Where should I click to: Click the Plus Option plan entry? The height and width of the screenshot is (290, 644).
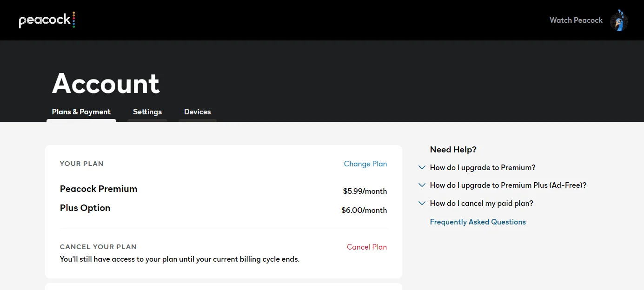85,208
